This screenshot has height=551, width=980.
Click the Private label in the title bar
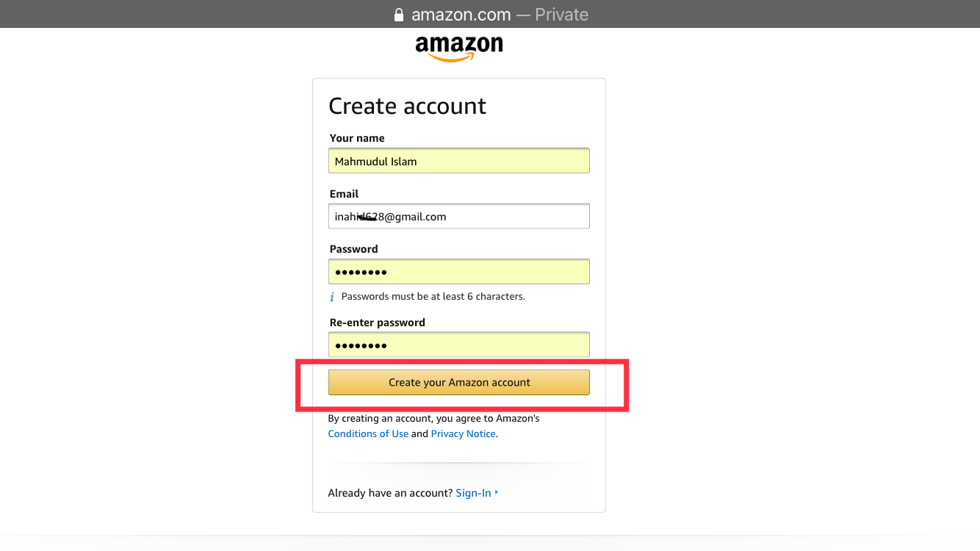tap(561, 14)
